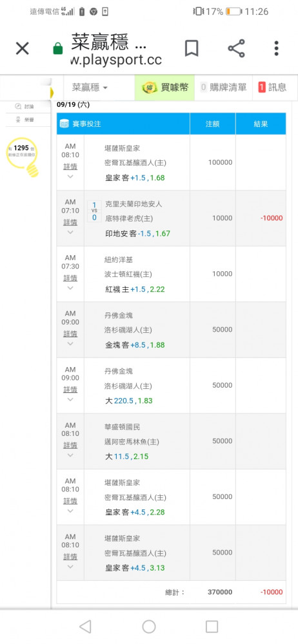Tap the green padlock security icon
The width and height of the screenshot is (298, 644).
coord(58,49)
